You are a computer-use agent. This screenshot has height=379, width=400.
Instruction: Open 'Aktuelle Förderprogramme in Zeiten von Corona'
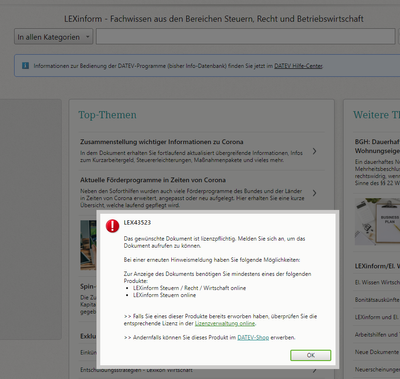(153, 180)
